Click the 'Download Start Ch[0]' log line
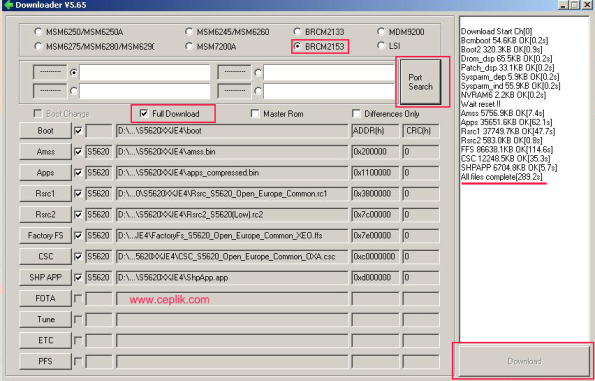 coord(496,31)
